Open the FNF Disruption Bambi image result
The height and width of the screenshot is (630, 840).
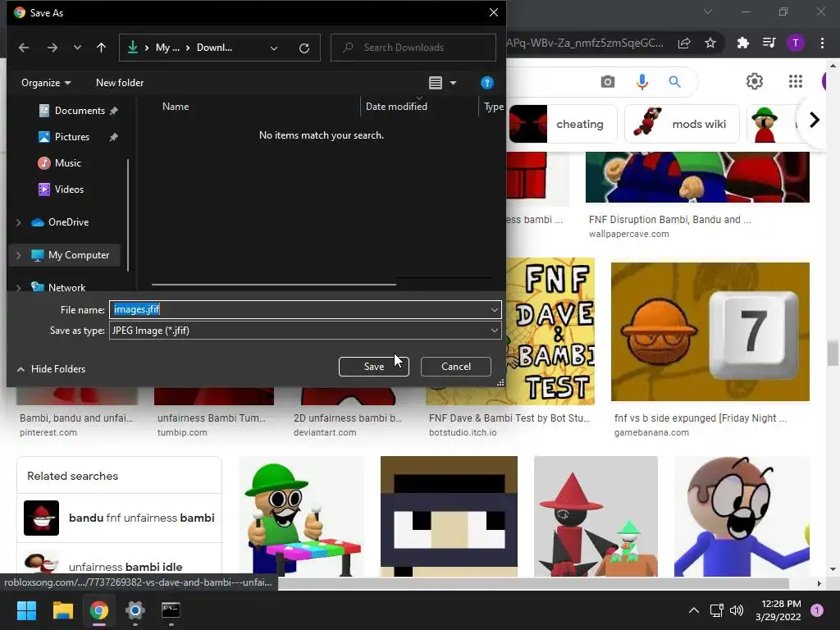coord(697,177)
